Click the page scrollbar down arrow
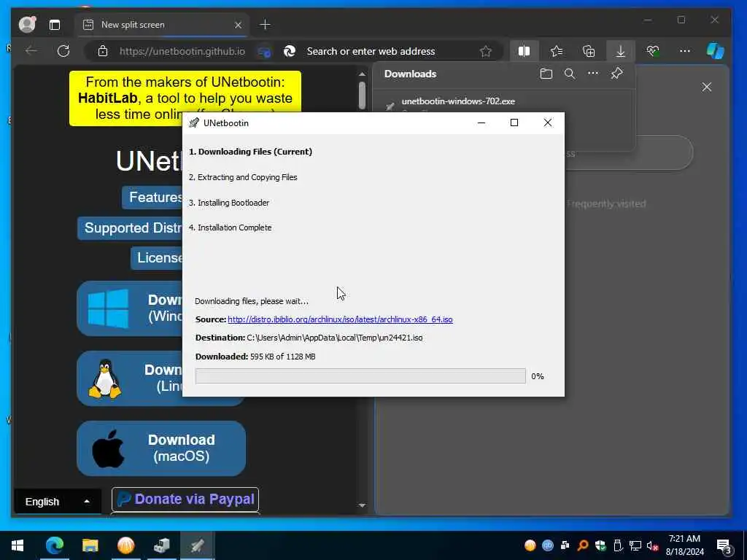The image size is (747, 560). (x=362, y=505)
